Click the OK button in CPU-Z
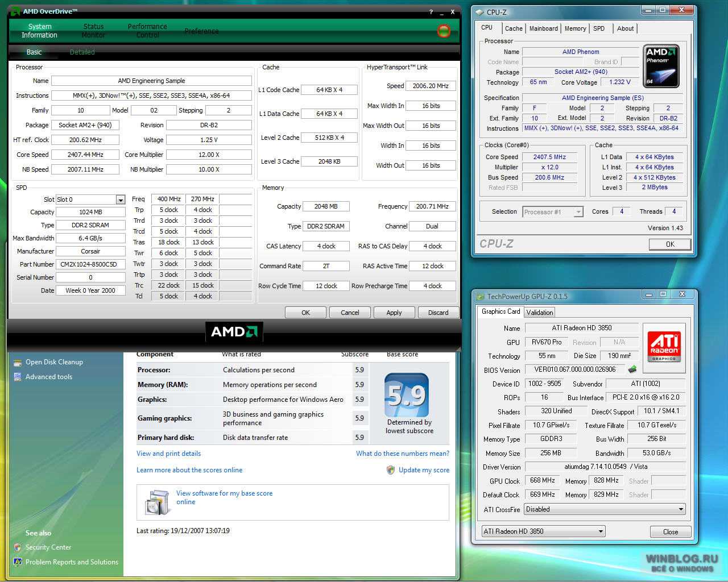Screen dimensions: 728x582 (x=670, y=244)
